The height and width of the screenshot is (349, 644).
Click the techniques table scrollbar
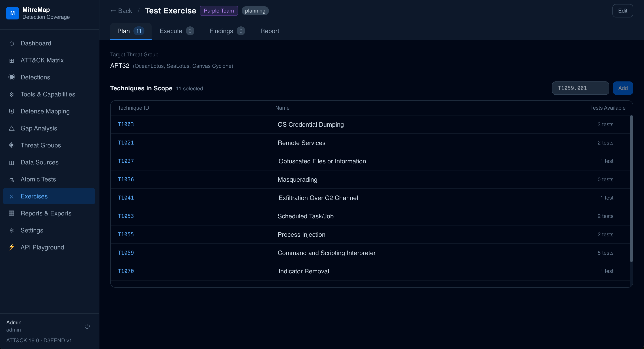pos(631,189)
